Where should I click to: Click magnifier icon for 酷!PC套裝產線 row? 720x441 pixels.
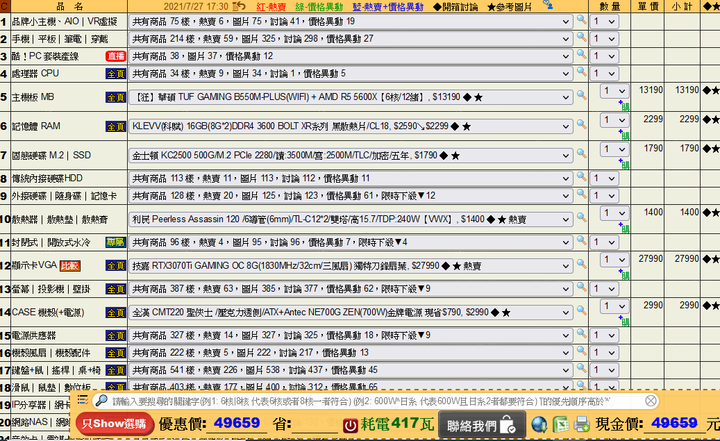(x=581, y=54)
